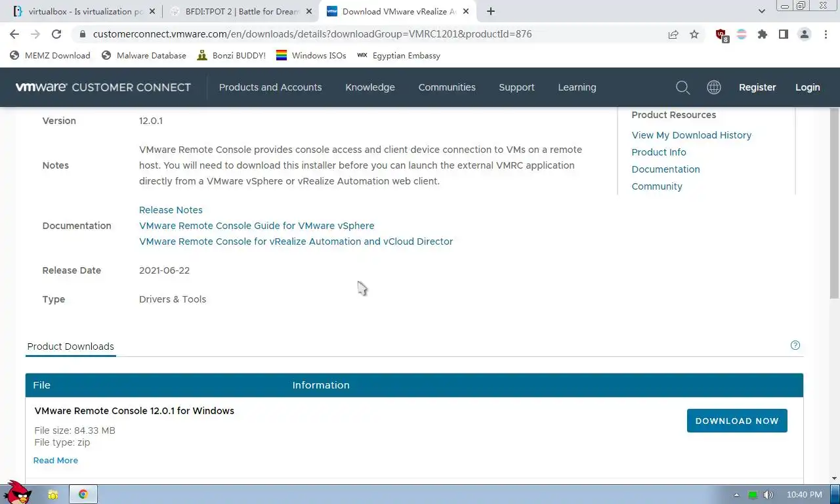Open the red shield extension with badge 8

pos(722,35)
